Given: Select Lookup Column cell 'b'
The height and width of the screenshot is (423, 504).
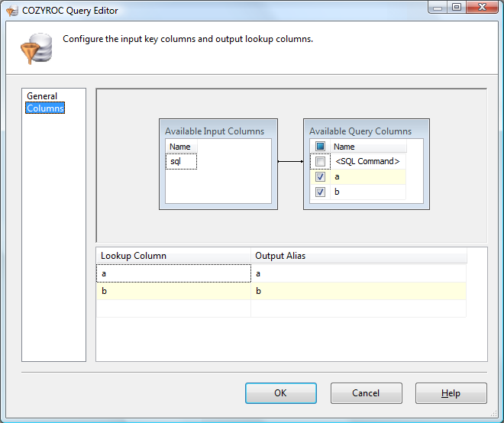Looking at the screenshot, I should click(173, 291).
